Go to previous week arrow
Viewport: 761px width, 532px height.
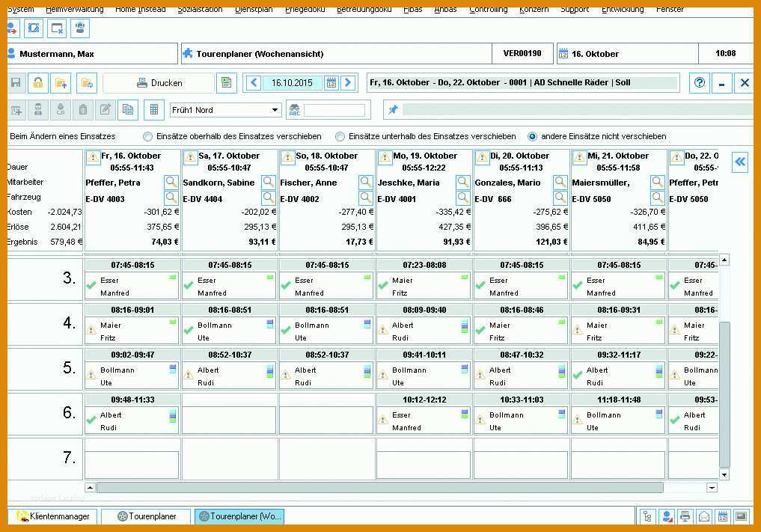pyautogui.click(x=254, y=82)
